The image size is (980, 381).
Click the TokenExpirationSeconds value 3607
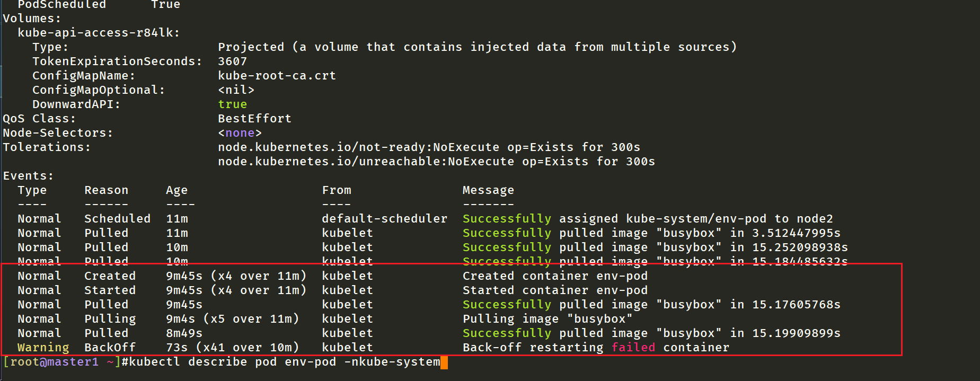click(233, 61)
